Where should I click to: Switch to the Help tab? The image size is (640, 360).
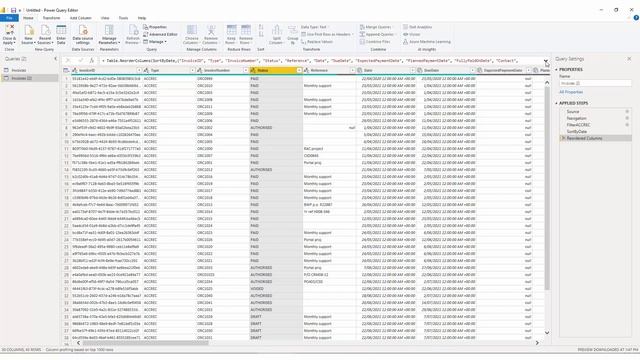[x=142, y=18]
